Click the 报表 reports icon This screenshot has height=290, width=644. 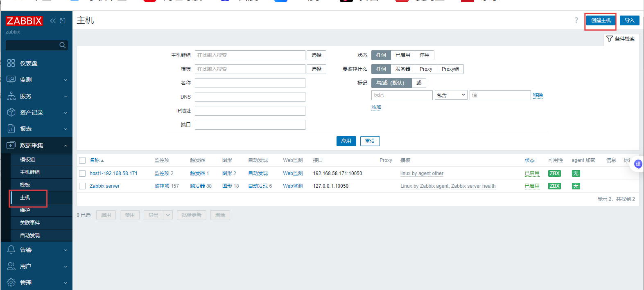coord(11,128)
